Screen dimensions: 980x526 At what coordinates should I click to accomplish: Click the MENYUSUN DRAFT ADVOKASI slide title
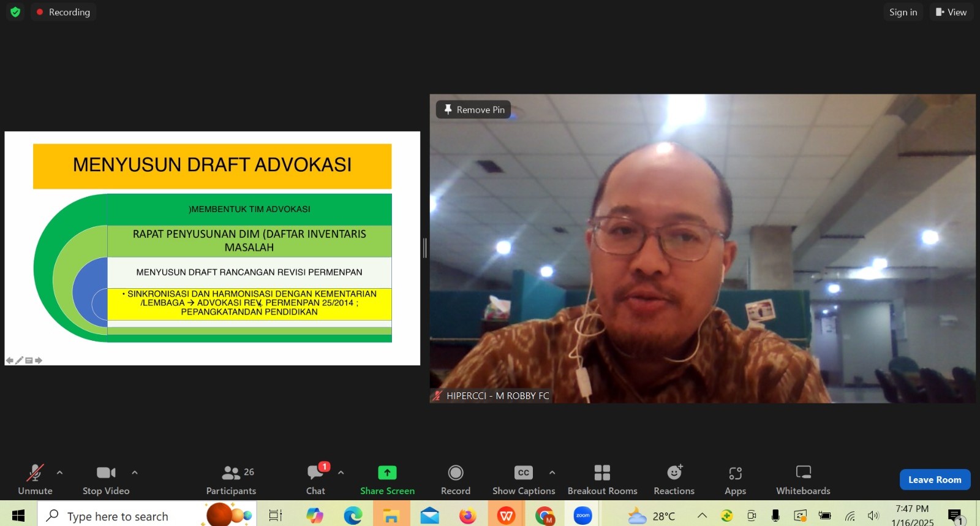coord(212,166)
